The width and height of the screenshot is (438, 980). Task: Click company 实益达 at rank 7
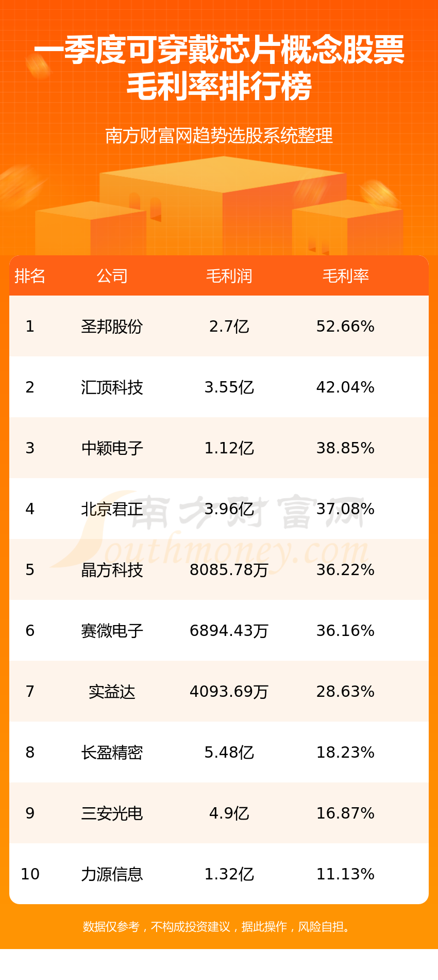coord(112,692)
